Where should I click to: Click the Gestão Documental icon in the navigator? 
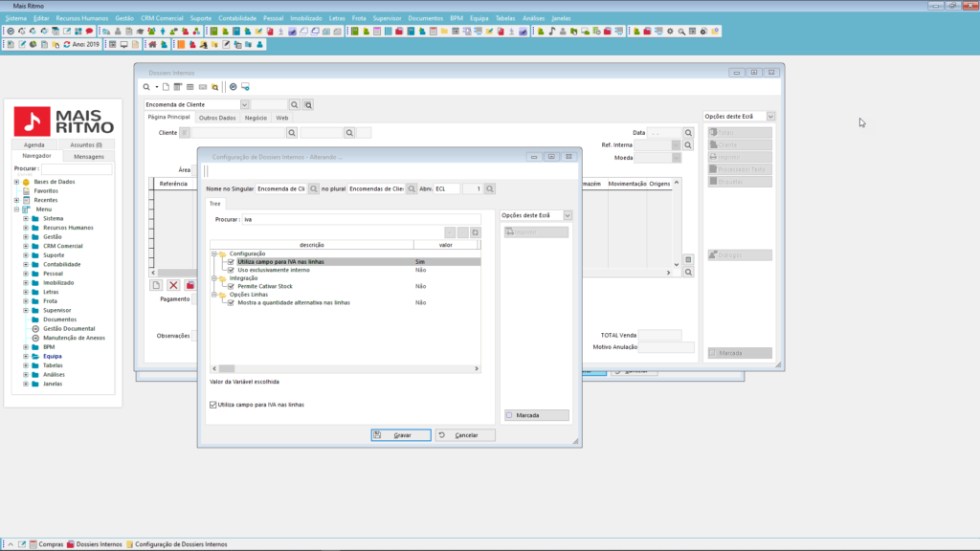point(35,328)
